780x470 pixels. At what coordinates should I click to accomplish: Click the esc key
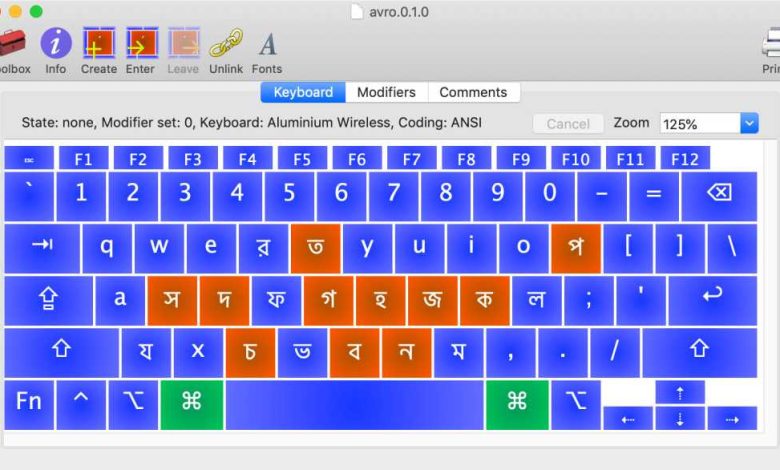coord(29,159)
